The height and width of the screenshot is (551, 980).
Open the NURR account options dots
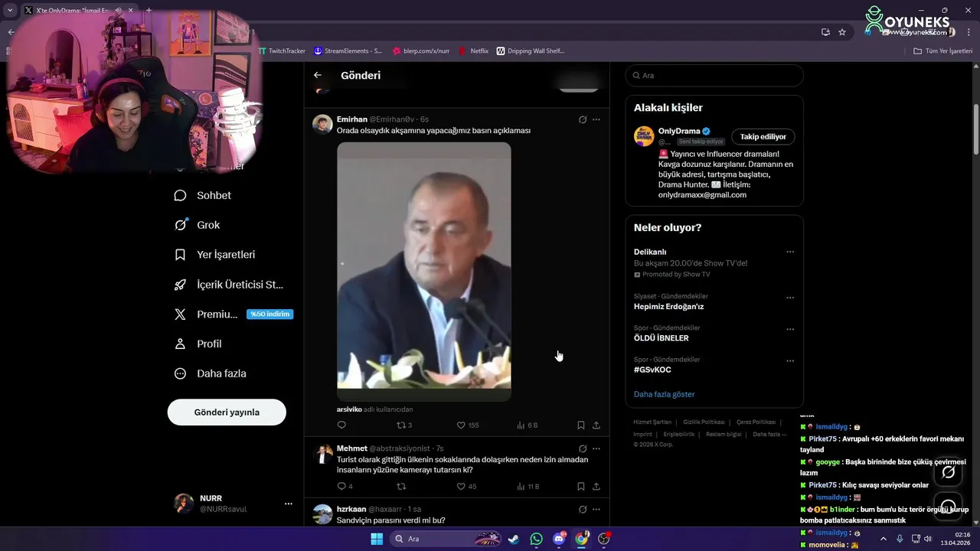pos(289,504)
